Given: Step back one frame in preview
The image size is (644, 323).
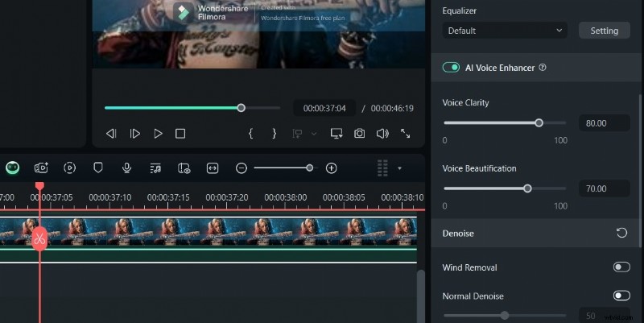Looking at the screenshot, I should (x=111, y=134).
